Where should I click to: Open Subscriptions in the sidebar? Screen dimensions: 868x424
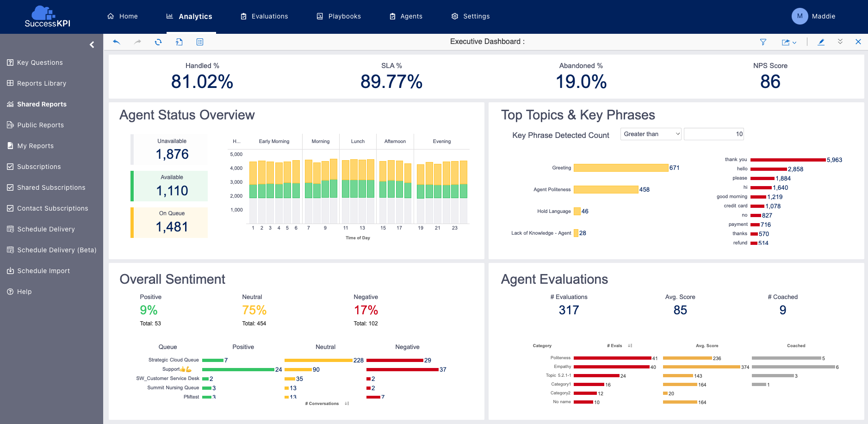pyautogui.click(x=39, y=167)
